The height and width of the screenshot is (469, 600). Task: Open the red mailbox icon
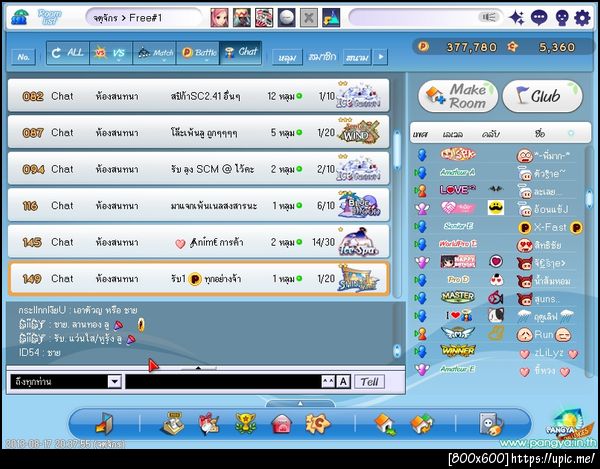click(x=281, y=425)
